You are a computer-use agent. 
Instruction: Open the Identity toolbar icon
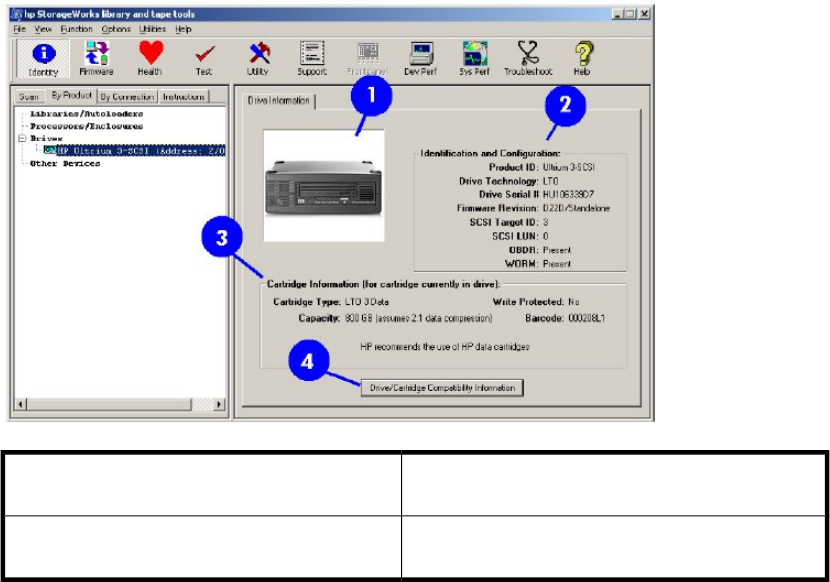[43, 59]
